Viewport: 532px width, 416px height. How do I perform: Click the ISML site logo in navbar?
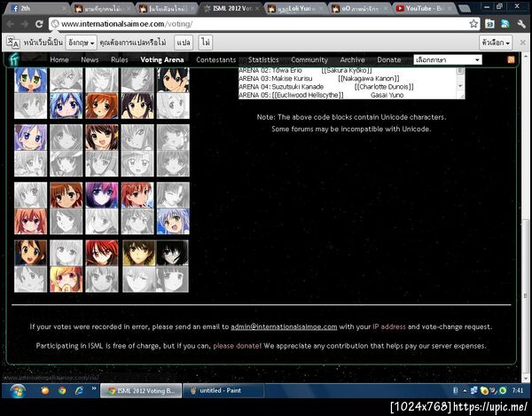click(14, 59)
